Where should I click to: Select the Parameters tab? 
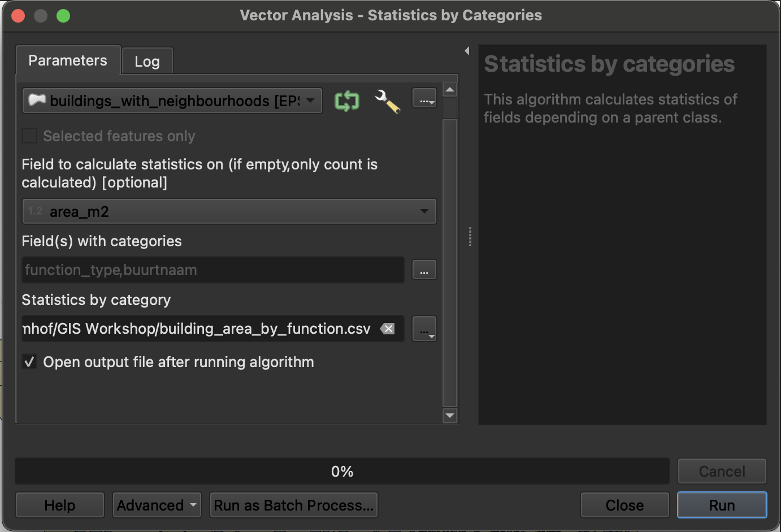point(68,60)
